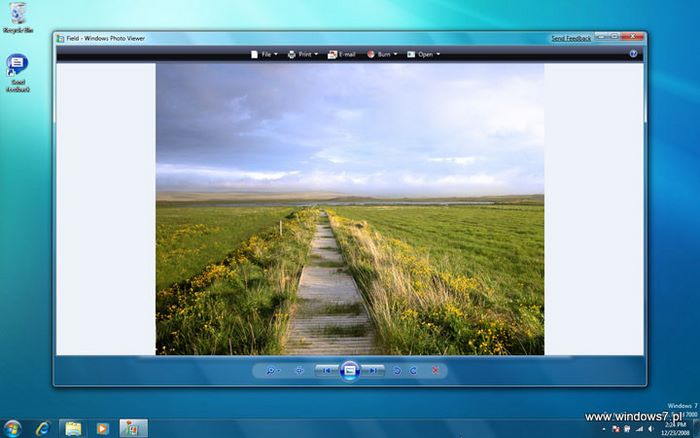Rotate the photo counterclockwise
Screen dimensions: 700x438
397,371
